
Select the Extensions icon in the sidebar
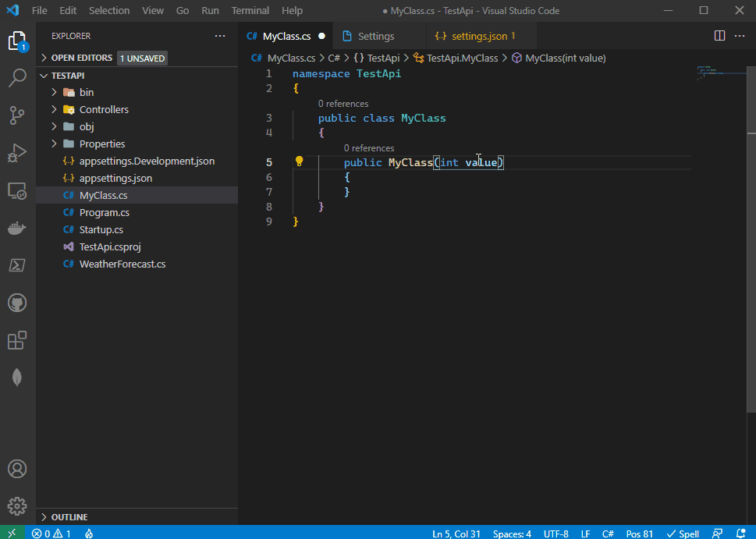point(17,340)
